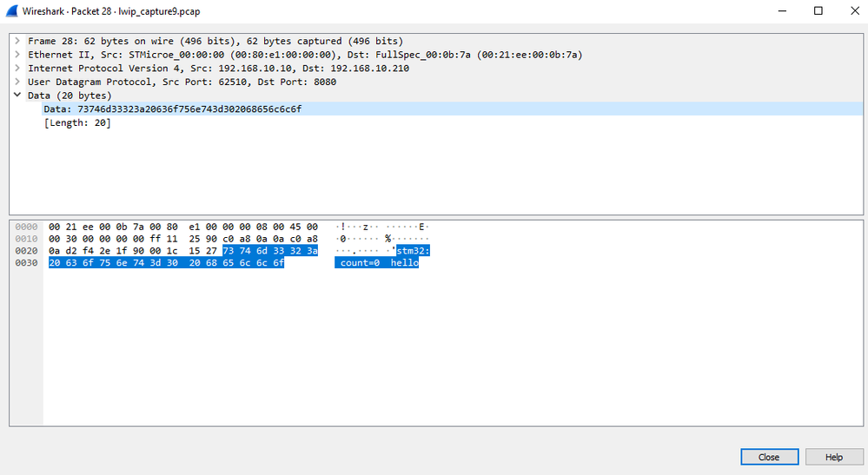
Task: Click hex bytes '00 21' at row 0000 start
Action: [x=63, y=227]
